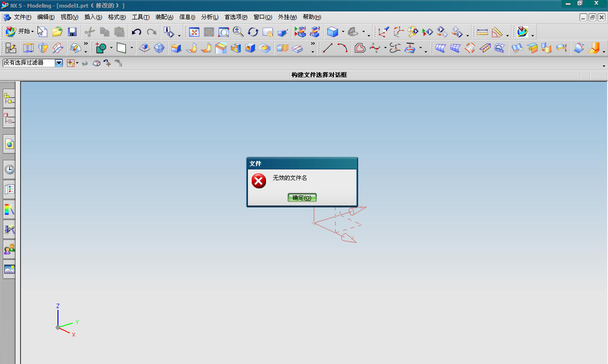The height and width of the screenshot is (364, 608).
Task: Click the Arc tool icon
Action: pyautogui.click(x=342, y=48)
